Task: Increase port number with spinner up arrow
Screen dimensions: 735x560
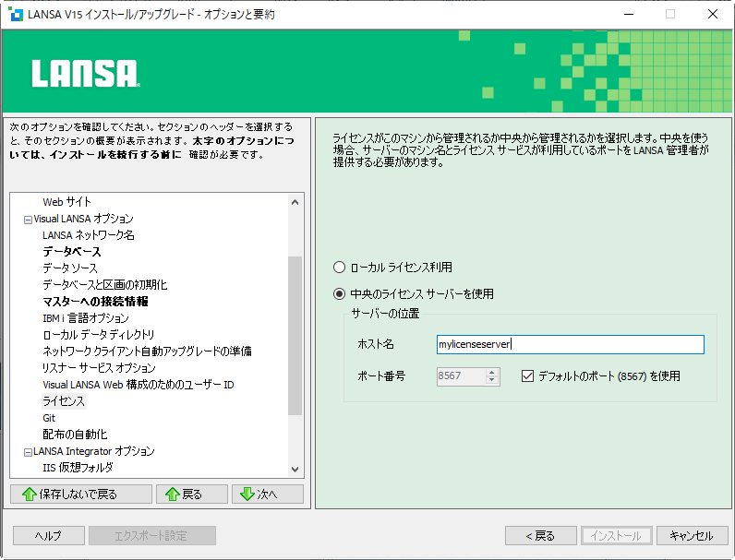Action: coord(491,372)
